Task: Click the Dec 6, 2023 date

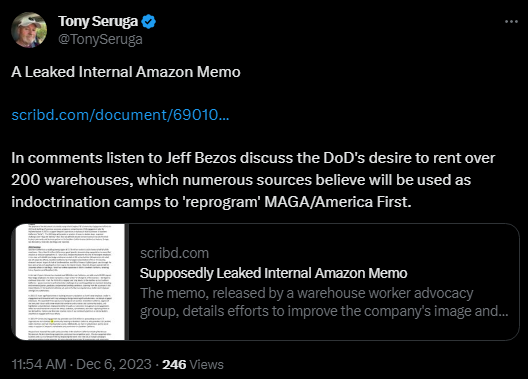Action: coord(114,365)
